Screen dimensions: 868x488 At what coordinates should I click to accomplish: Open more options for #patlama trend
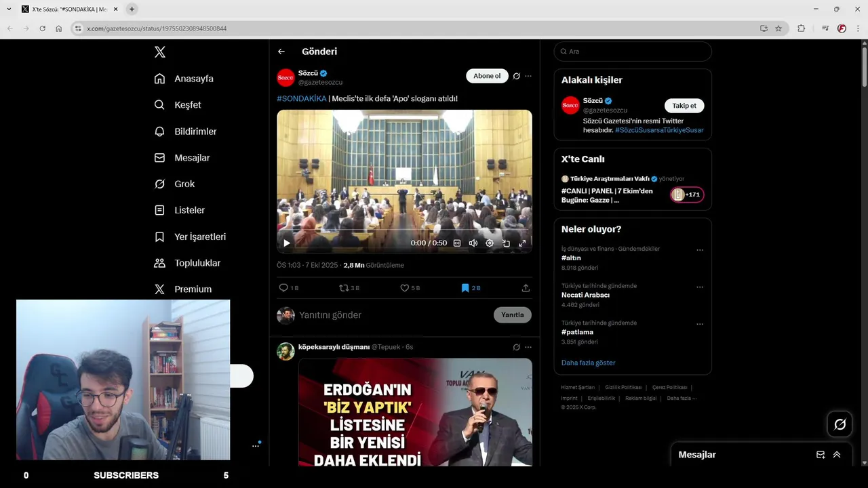click(700, 324)
